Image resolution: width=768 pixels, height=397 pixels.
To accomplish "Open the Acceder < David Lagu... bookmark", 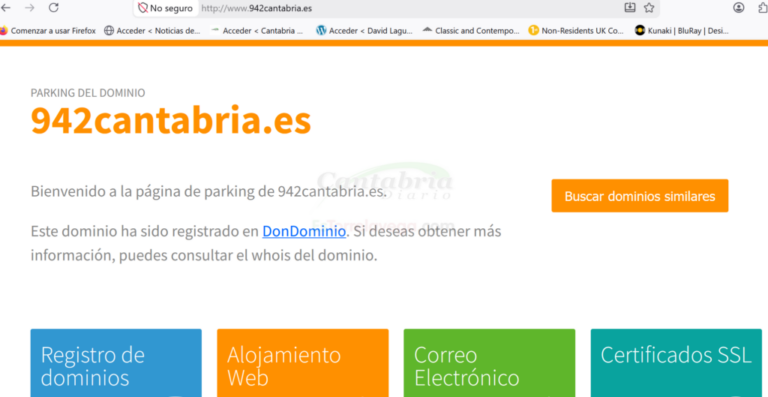I will tap(364, 30).
